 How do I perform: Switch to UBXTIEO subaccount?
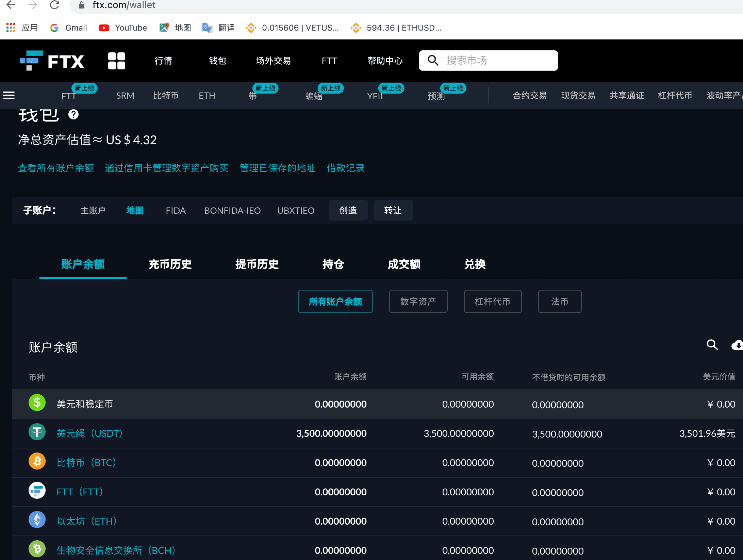pos(296,211)
